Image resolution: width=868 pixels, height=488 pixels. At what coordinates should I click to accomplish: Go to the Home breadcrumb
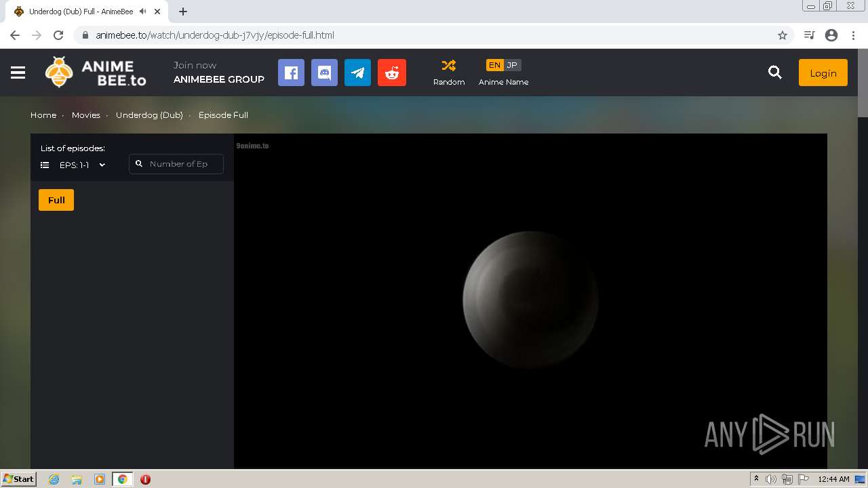(x=43, y=115)
